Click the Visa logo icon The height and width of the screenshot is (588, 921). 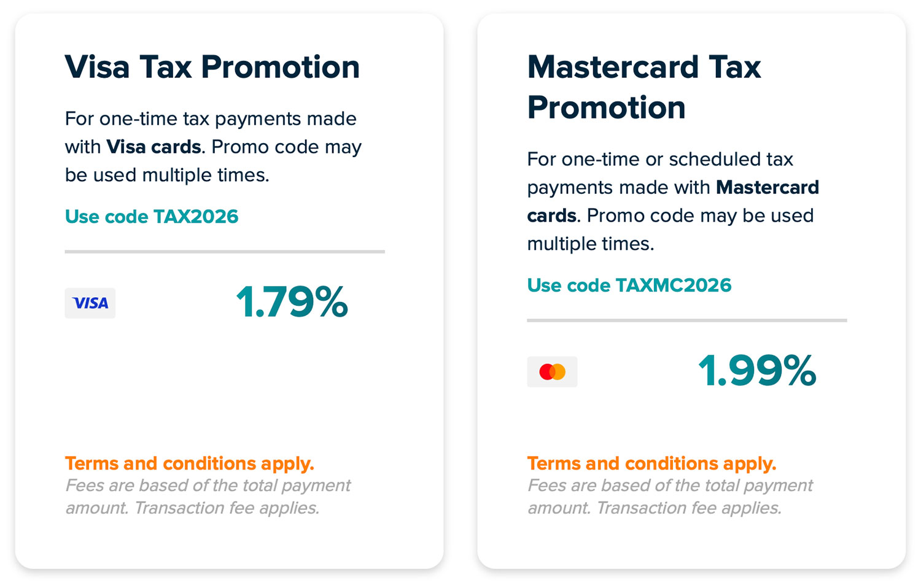tap(90, 303)
